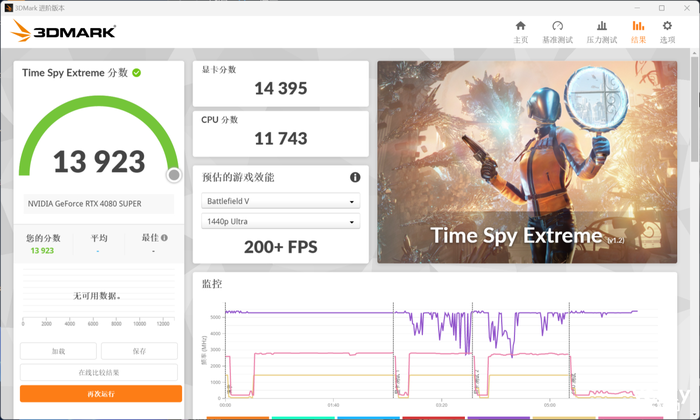Click the CPU 分数 11 743 value
The height and width of the screenshot is (420, 700).
point(281,139)
